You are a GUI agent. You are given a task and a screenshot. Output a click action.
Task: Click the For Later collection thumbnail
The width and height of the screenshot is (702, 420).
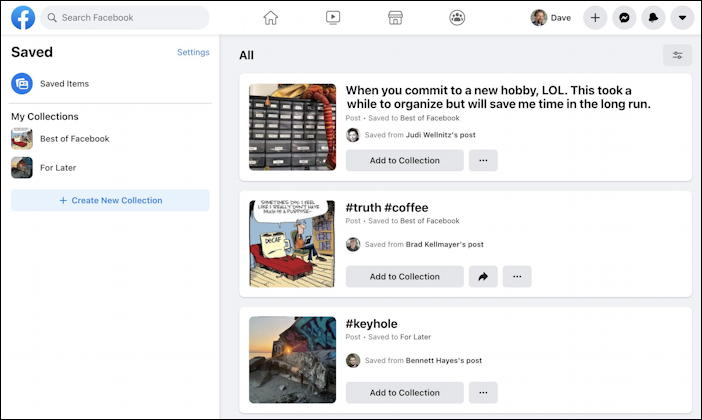22,168
